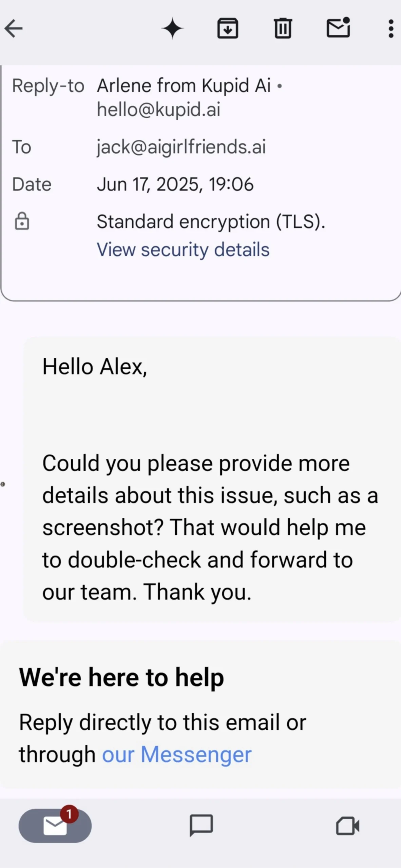Tap the Arlene from Kupid Ai name

click(184, 85)
